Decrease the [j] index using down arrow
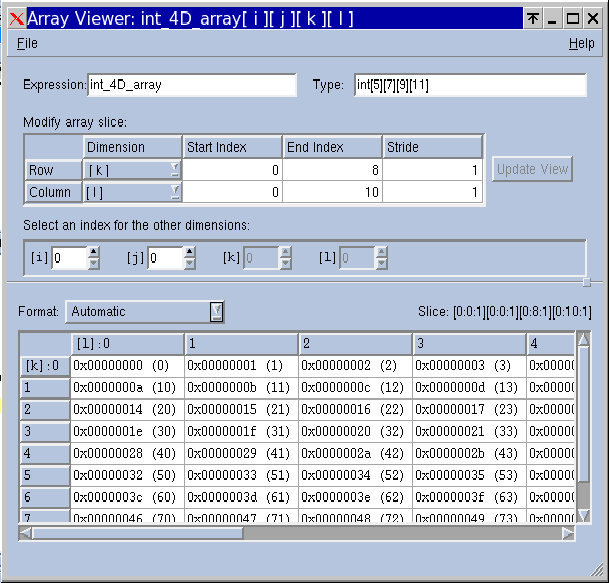Image resolution: width=609 pixels, height=583 pixels. [x=190, y=264]
